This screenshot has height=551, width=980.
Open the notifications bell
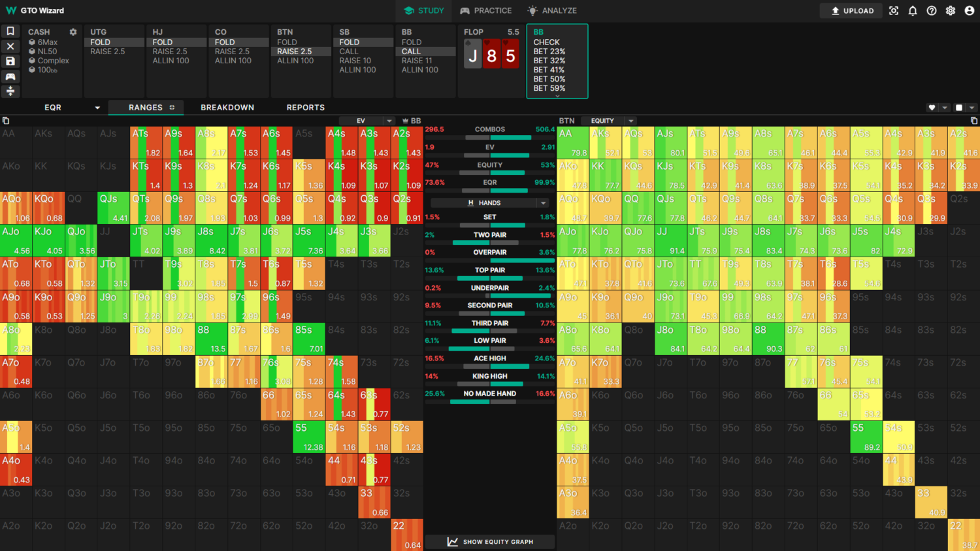(x=913, y=10)
